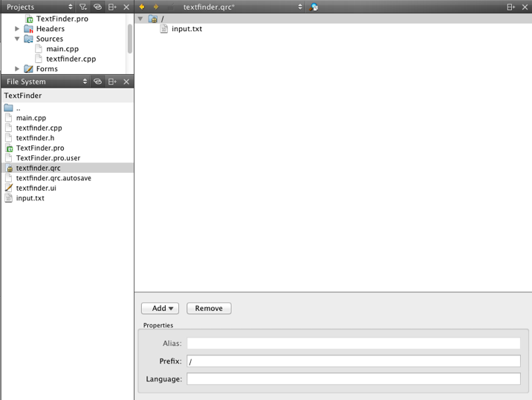Viewport: 532px width, 400px height.
Task: Open the Projects pane filter menu
Action: pos(82,7)
